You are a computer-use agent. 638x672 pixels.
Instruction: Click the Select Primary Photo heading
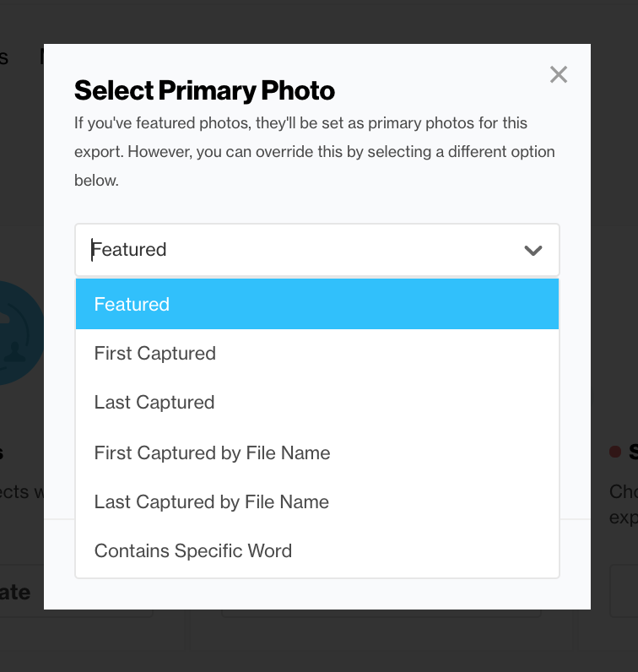click(204, 90)
